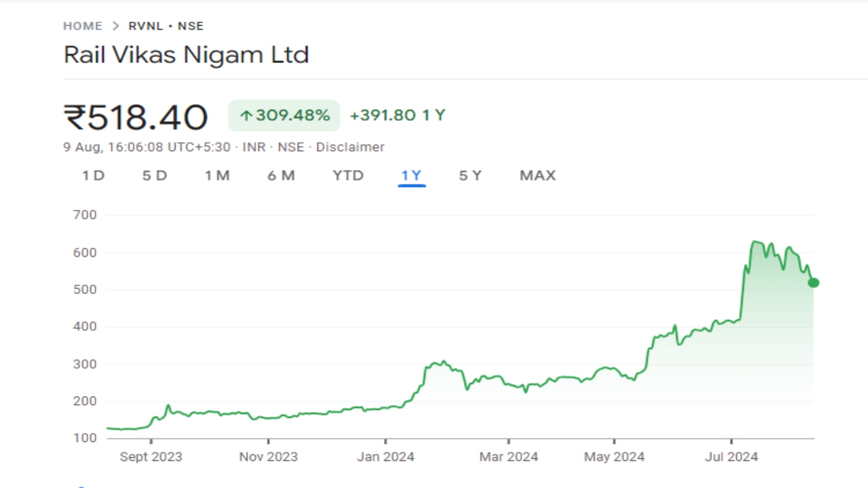868x488 pixels.
Task: Select the 1D time range tab
Action: coord(94,176)
